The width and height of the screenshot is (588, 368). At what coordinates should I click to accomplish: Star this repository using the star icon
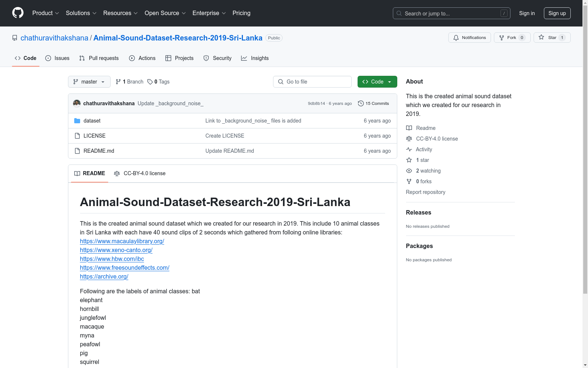click(541, 37)
